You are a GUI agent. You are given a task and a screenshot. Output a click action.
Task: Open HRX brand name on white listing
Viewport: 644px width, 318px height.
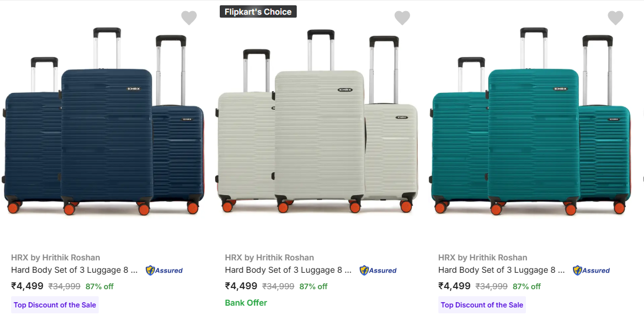click(x=270, y=257)
